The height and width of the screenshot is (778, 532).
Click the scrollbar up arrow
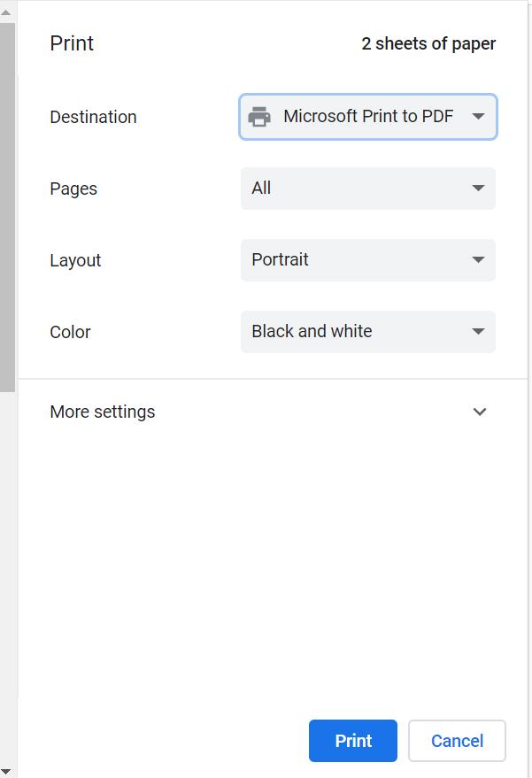point(7,12)
